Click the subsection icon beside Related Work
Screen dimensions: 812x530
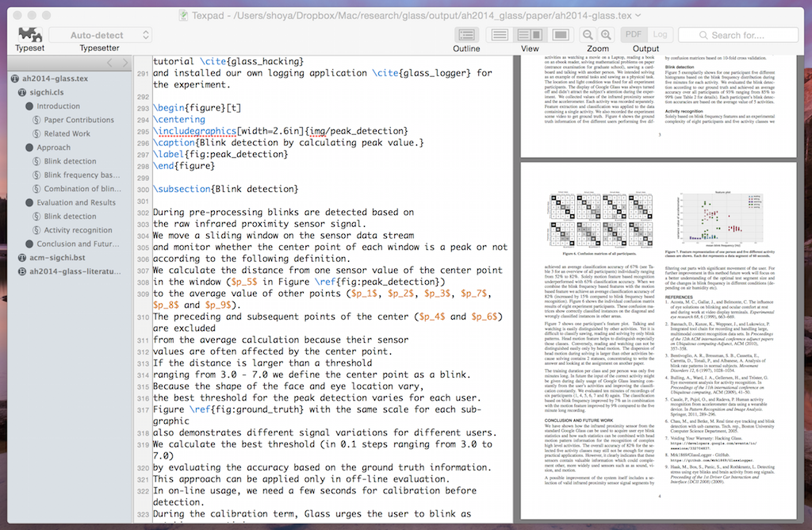point(36,133)
